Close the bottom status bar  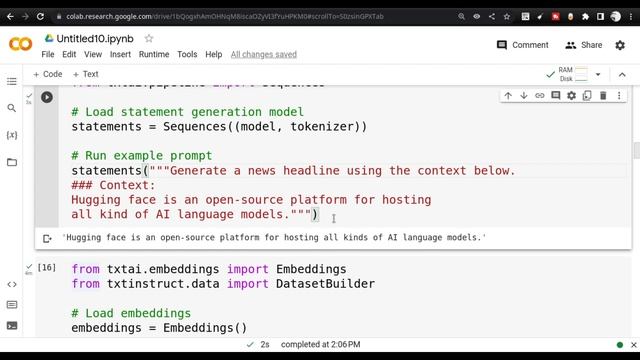[x=633, y=345]
